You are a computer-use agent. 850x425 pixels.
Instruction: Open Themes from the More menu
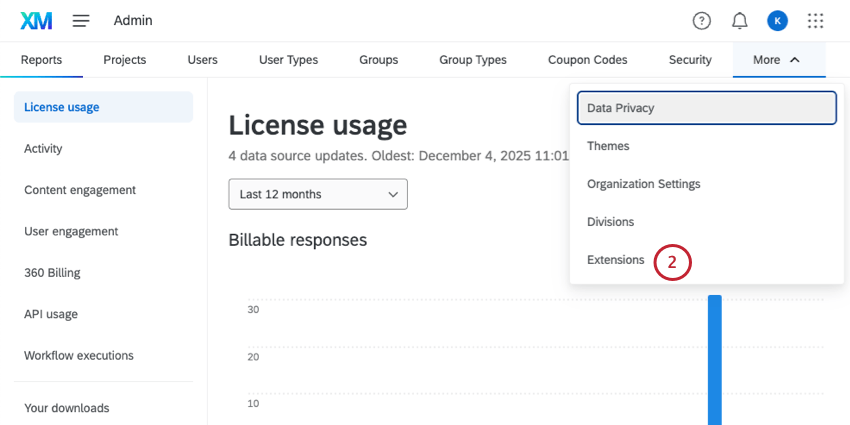pyautogui.click(x=608, y=146)
